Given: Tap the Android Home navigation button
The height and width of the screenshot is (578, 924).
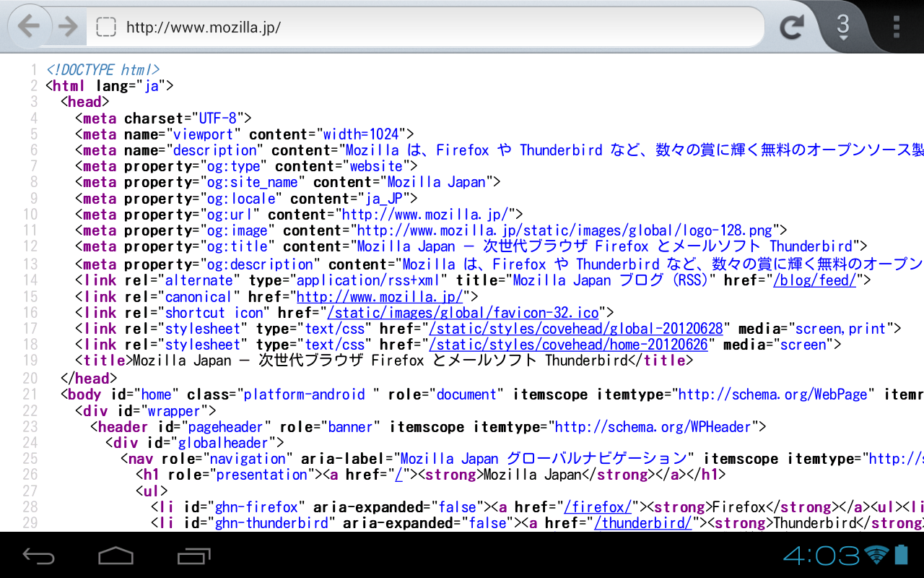Looking at the screenshot, I should (x=115, y=555).
